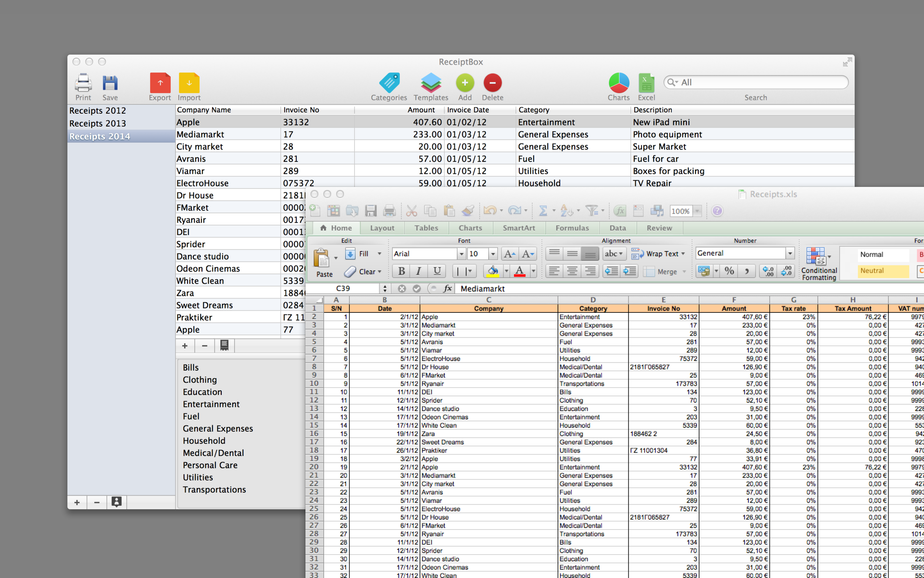Switch to the SmartArt ribbon tab
The height and width of the screenshot is (578, 924).
[x=519, y=228]
